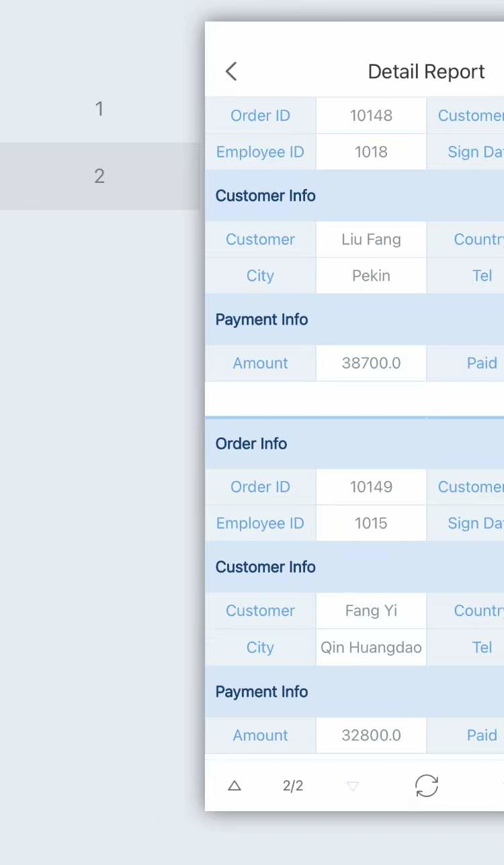Click Amount label beside 38700.0

(x=260, y=363)
